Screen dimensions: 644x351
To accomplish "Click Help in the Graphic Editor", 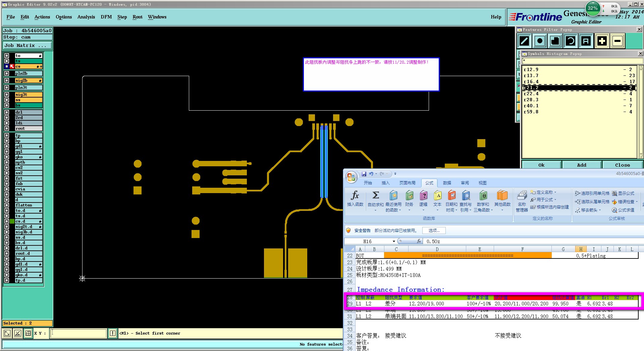I will coord(496,17).
